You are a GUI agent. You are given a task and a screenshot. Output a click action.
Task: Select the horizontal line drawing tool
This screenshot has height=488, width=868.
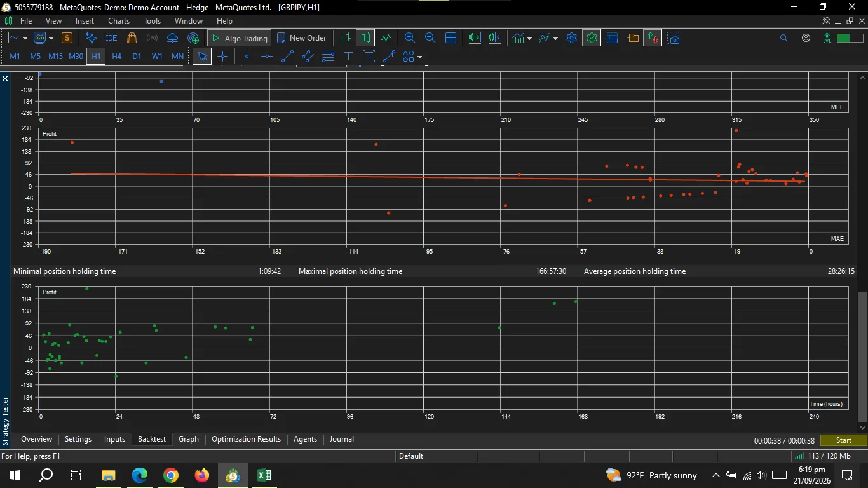[267, 57]
